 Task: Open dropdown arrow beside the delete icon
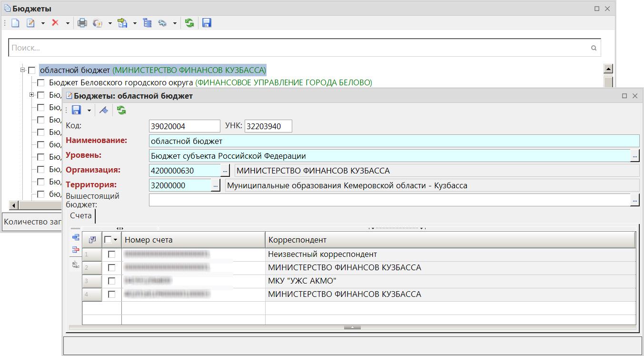67,23
